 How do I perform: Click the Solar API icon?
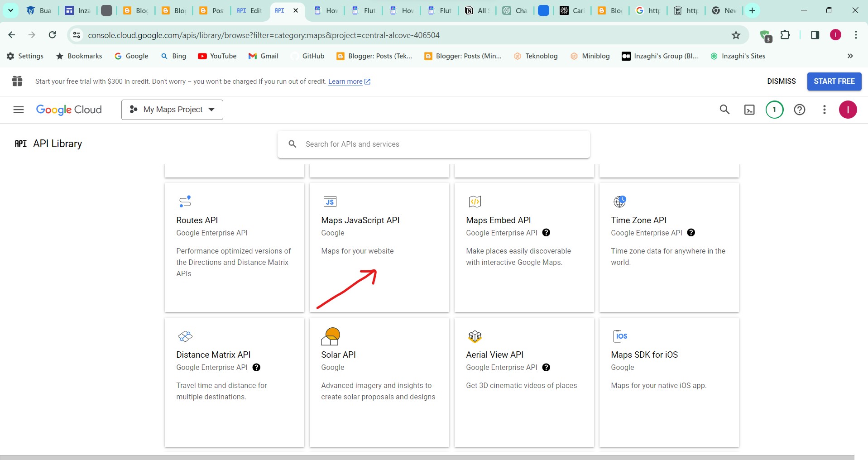coord(331,336)
